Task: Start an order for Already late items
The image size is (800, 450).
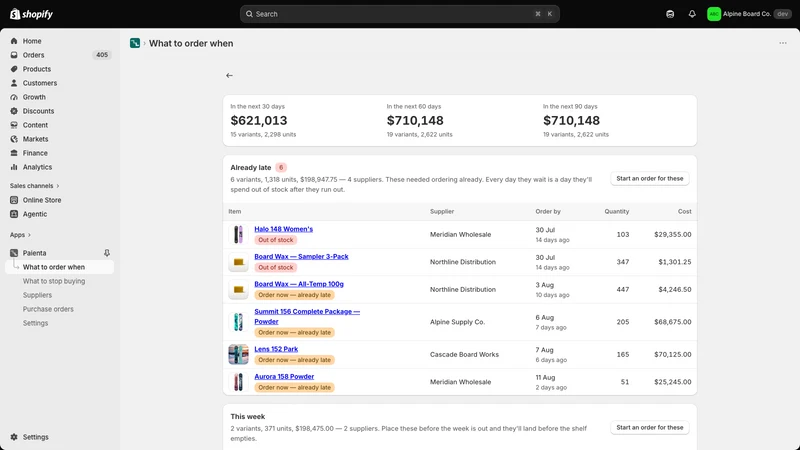Action: coord(649,179)
